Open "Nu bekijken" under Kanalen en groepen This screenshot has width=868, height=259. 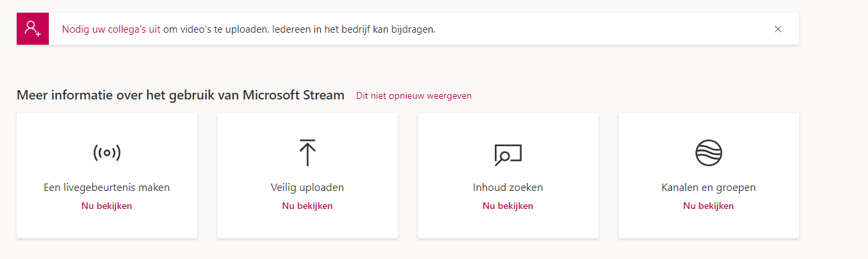click(709, 206)
